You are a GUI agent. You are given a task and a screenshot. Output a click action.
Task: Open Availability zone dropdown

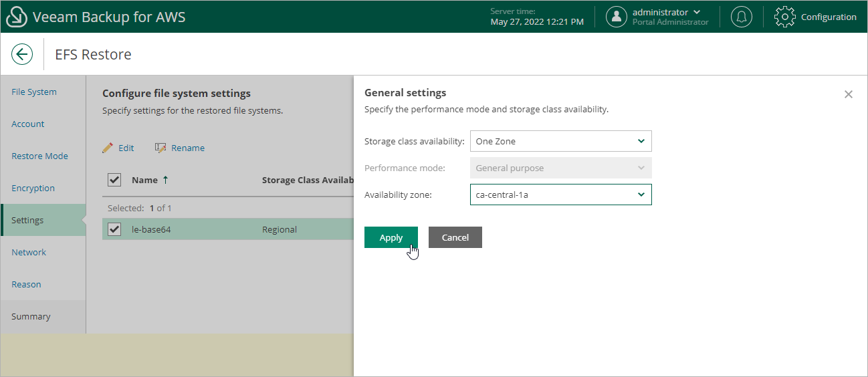[561, 195]
